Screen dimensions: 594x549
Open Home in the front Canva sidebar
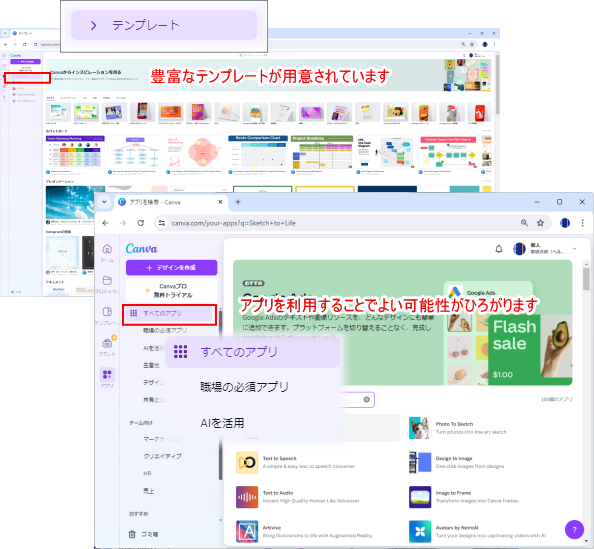107,253
